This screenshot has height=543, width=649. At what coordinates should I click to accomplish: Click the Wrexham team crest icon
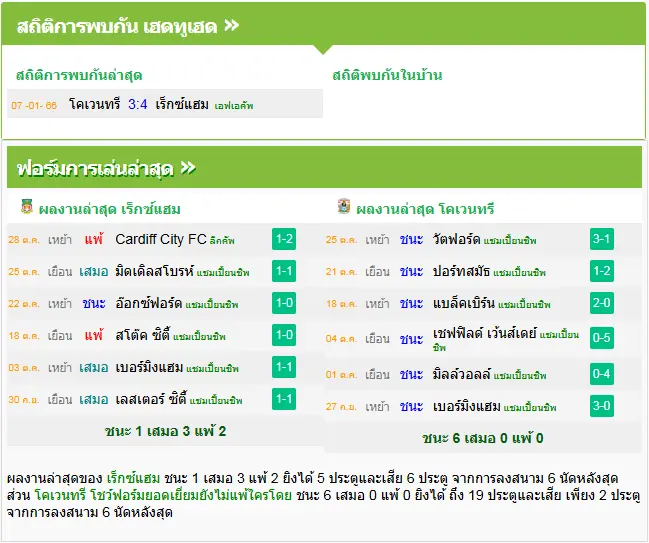coord(27,206)
